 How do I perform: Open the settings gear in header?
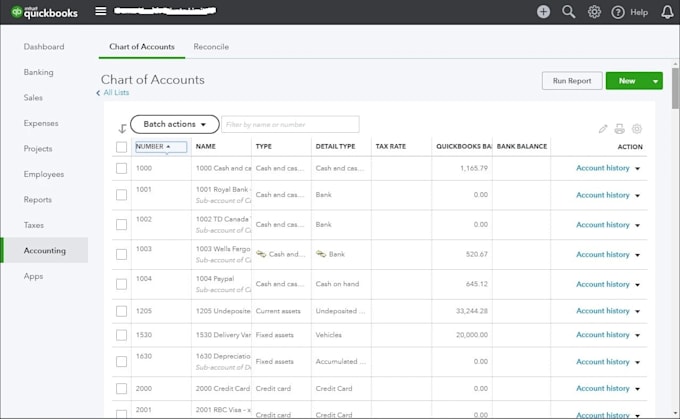pyautogui.click(x=594, y=12)
